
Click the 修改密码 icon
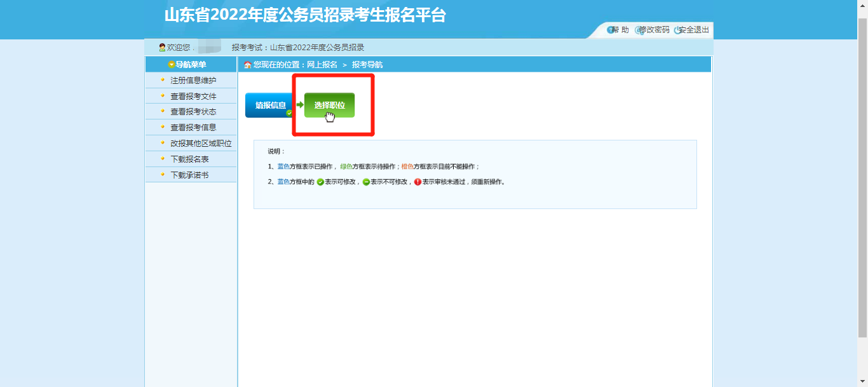tap(639, 30)
